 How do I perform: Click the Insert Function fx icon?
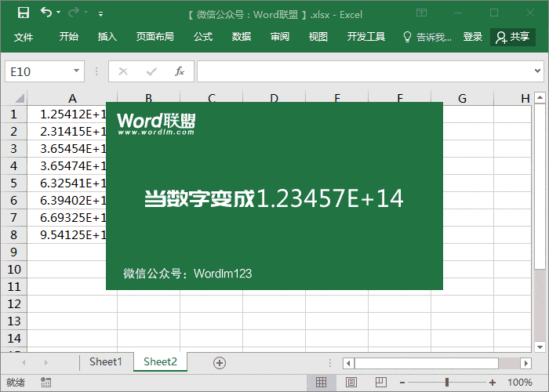(x=180, y=71)
